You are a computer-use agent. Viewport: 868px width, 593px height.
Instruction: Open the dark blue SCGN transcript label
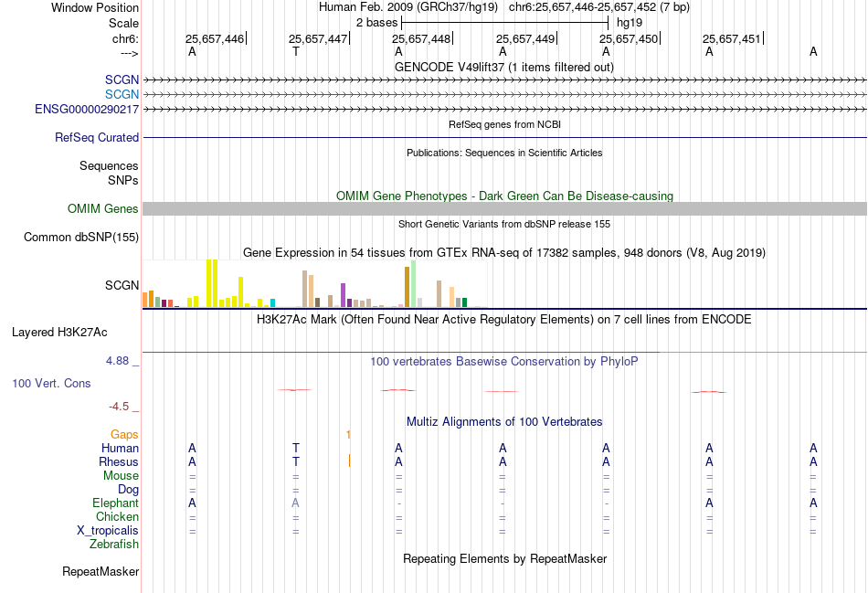pos(122,79)
